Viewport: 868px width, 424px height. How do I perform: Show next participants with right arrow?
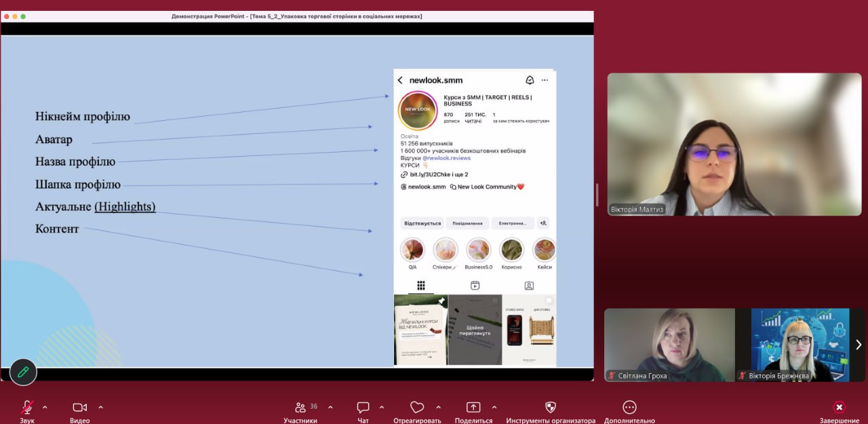pyautogui.click(x=859, y=345)
